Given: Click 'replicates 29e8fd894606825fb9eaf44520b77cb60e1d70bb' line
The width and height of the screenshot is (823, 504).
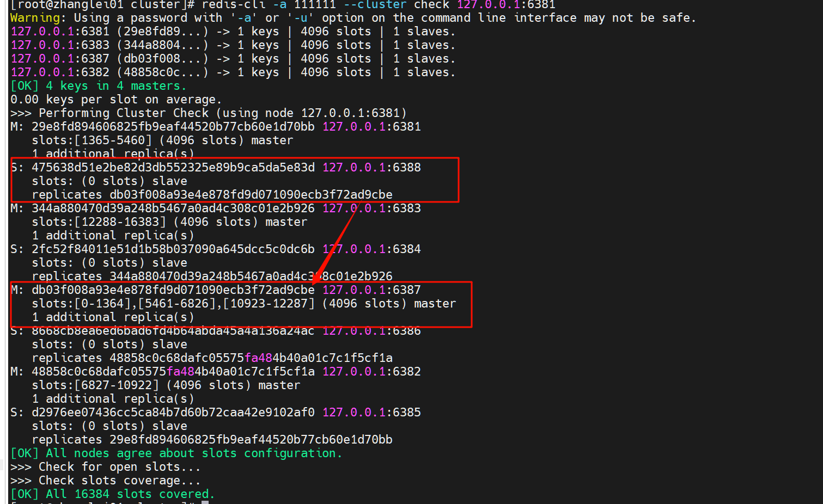Looking at the screenshot, I should point(212,440).
